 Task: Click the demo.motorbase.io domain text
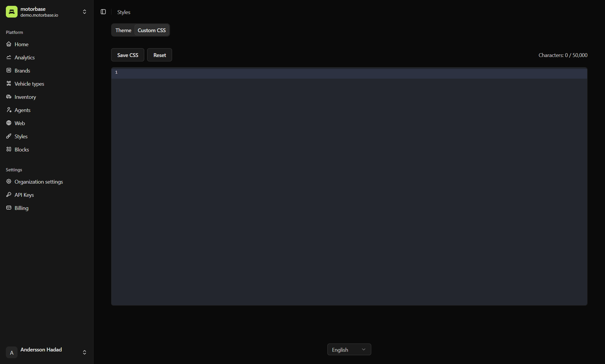click(x=39, y=15)
